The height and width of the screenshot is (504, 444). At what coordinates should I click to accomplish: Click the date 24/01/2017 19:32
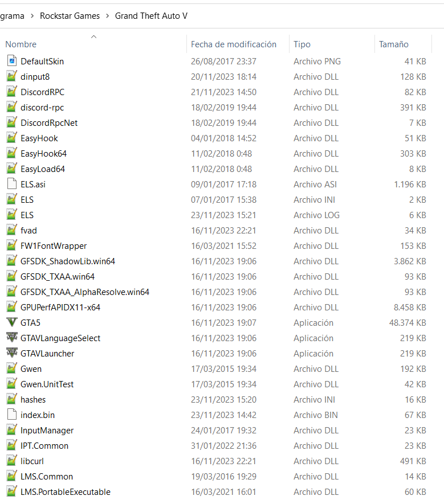[x=223, y=431]
